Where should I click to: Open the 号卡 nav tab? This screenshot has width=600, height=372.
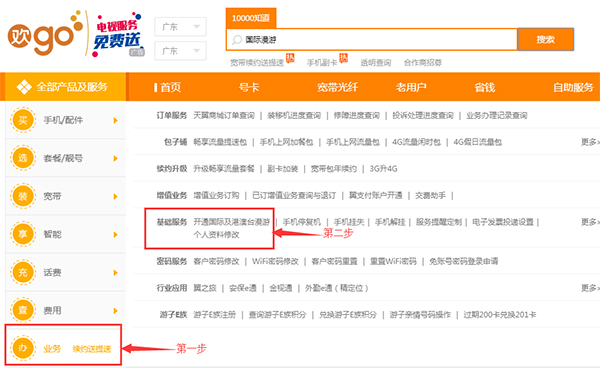pos(249,87)
